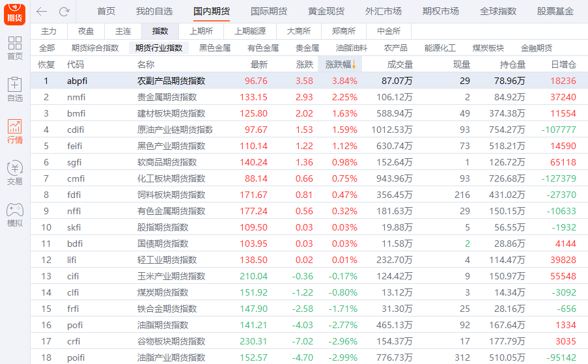The width and height of the screenshot is (588, 364).
Task: Switch to 我的自选 top tab
Action: click(x=154, y=11)
